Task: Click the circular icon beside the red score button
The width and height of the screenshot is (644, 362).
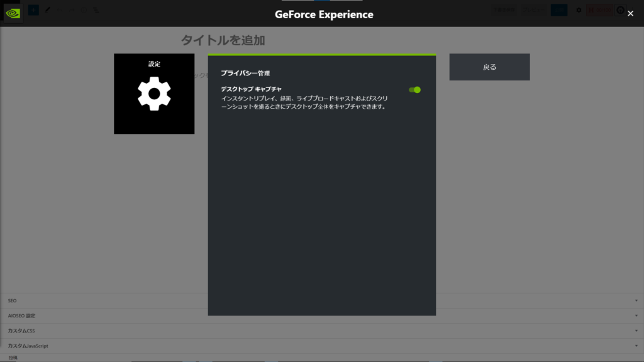Action: 620,10
